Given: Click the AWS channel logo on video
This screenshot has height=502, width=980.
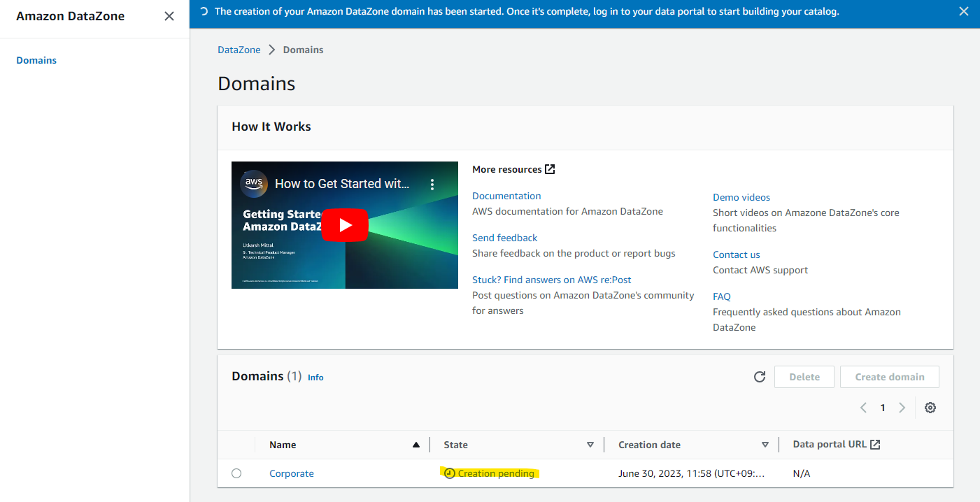Looking at the screenshot, I should coord(254,184).
